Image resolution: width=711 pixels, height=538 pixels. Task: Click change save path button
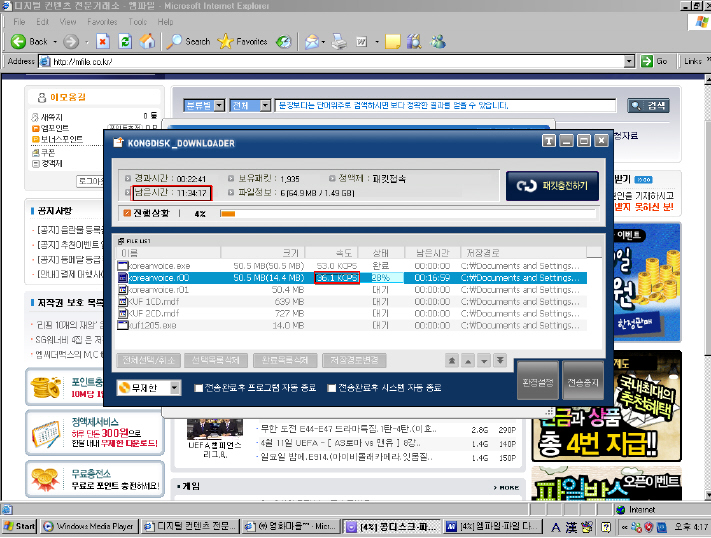[x=354, y=361]
